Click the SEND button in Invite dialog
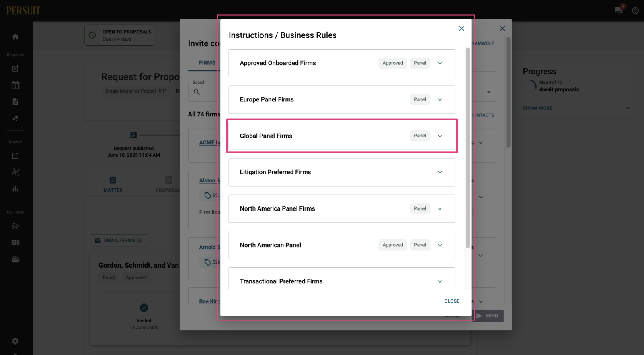Screen dimensions: 644x355 pyautogui.click(x=488, y=316)
